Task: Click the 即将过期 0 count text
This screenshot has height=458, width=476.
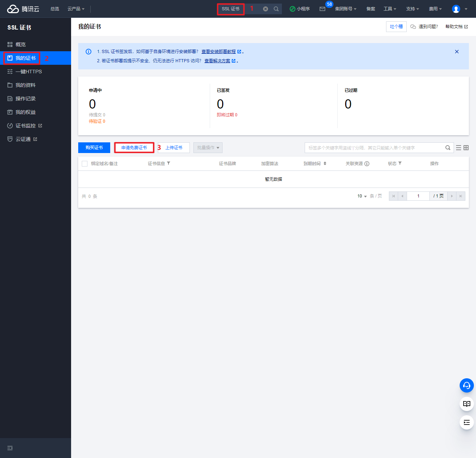Action: pyautogui.click(x=227, y=115)
